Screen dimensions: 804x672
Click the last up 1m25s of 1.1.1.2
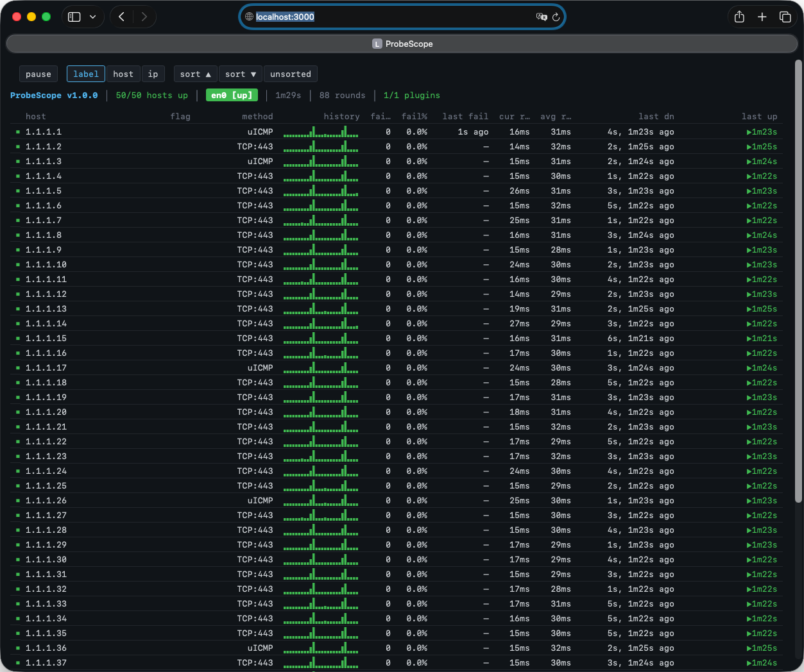pos(762,146)
